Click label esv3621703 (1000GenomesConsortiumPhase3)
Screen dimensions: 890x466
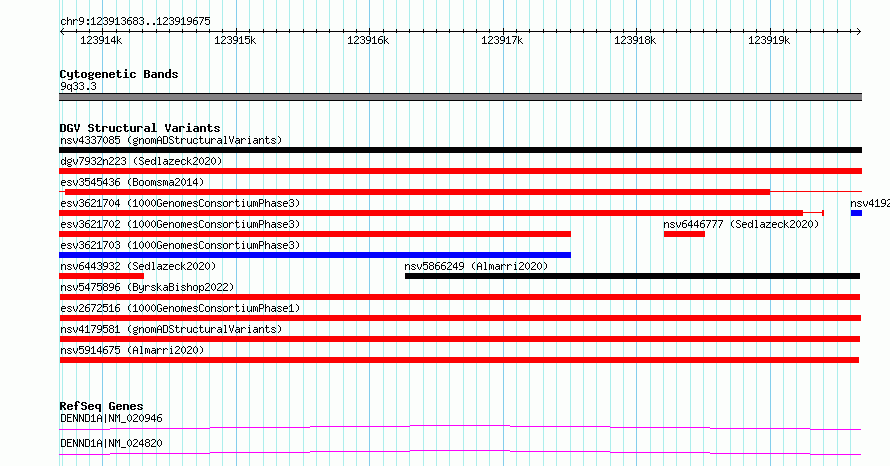[x=180, y=245]
